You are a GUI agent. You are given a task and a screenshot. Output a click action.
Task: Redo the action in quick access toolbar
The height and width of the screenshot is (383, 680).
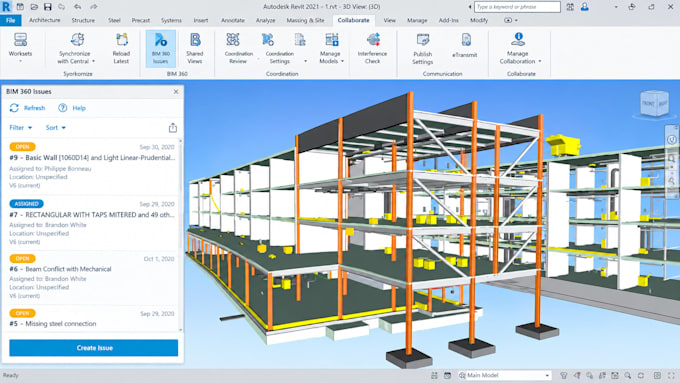coord(93,7)
